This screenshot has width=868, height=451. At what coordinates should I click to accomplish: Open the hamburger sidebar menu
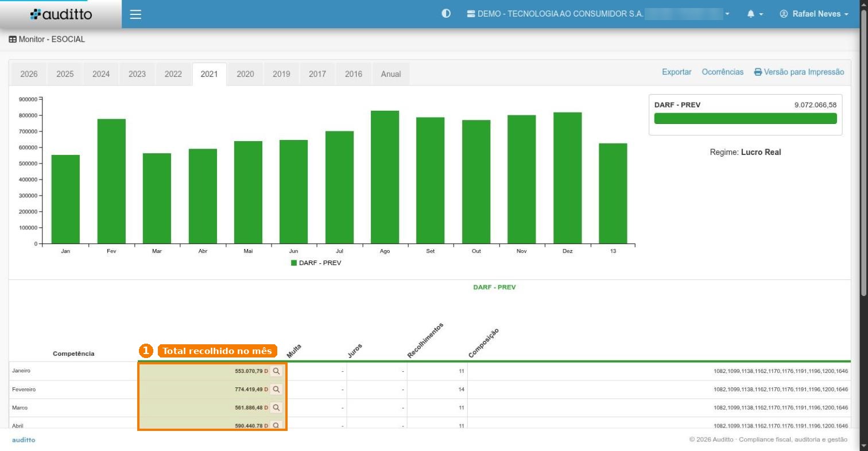(135, 14)
